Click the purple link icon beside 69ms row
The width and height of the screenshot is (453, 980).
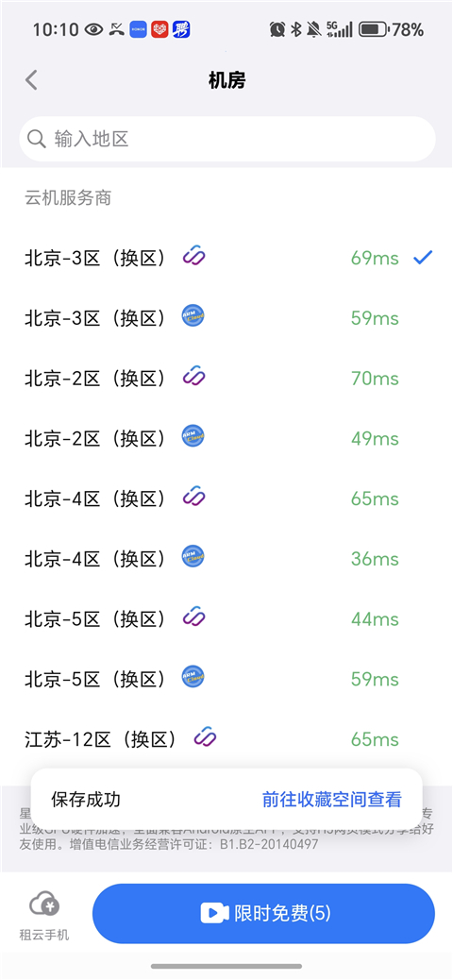(x=193, y=256)
